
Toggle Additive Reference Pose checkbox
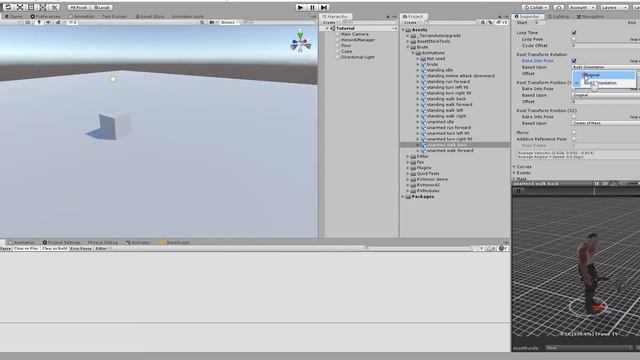(574, 139)
